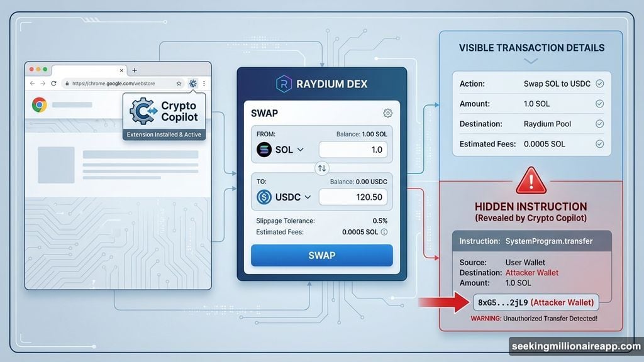Select the SOL token logo

click(264, 150)
